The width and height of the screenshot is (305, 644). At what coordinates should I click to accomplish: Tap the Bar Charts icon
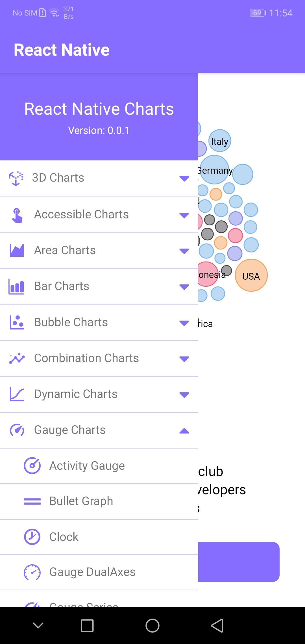click(x=16, y=286)
